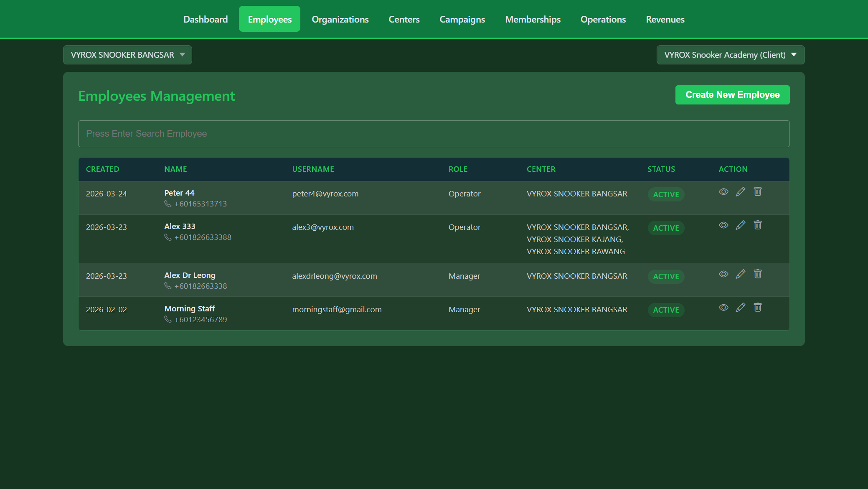
Task: Click ACTIVE badge for Alex Dr Leong
Action: [x=666, y=277]
